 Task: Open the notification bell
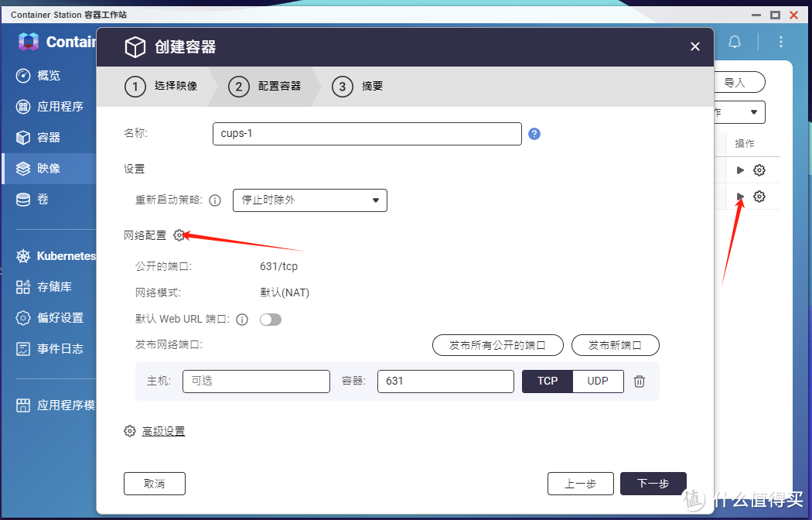[x=735, y=42]
